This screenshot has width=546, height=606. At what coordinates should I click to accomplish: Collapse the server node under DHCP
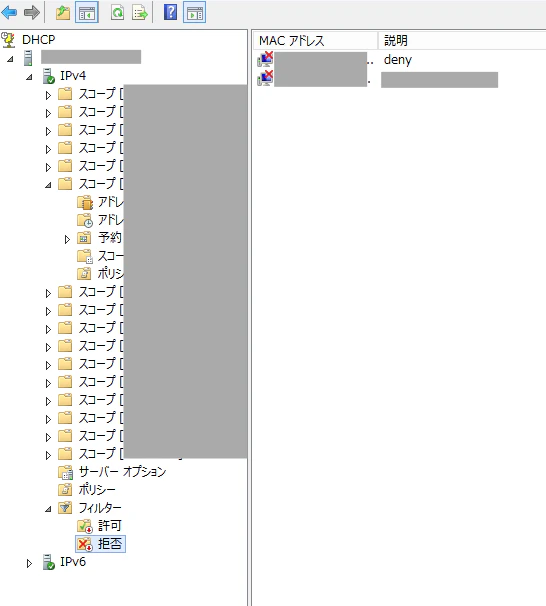(x=10, y=59)
